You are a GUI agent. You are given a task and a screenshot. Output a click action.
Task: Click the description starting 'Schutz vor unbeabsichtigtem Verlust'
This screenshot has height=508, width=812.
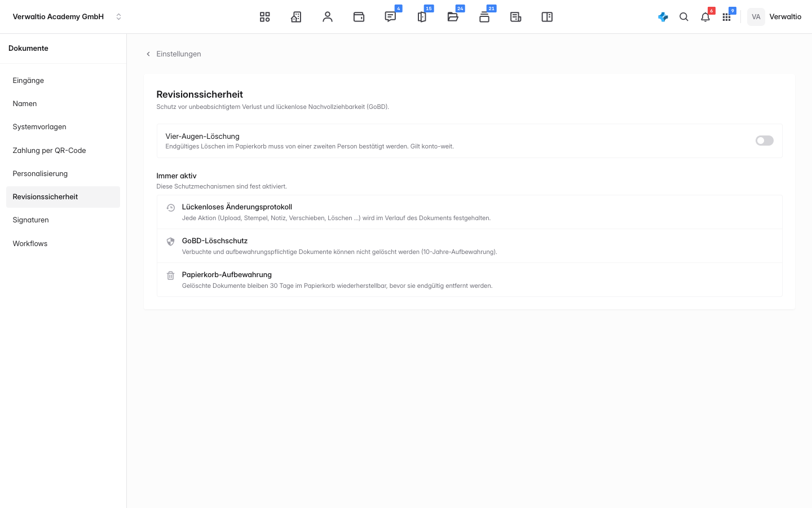click(x=273, y=107)
